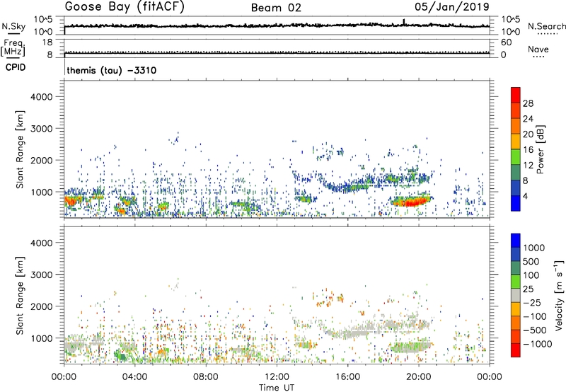Click the '-500' label on the velocity color bar
The width and height of the screenshot is (566, 392).
point(534,330)
